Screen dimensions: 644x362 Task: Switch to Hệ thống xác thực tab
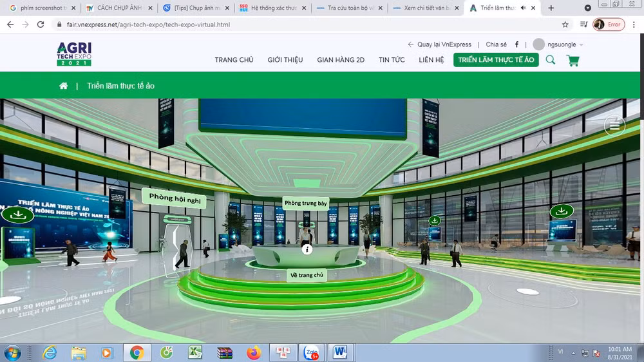pyautogui.click(x=272, y=8)
